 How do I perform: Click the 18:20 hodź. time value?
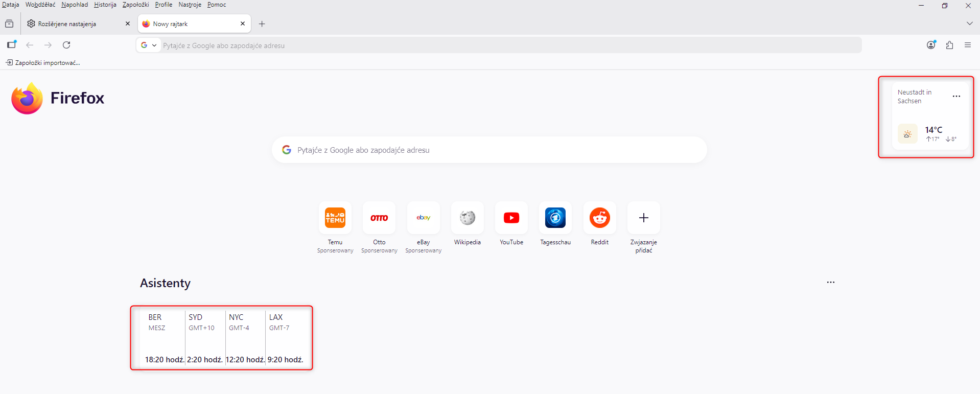pyautogui.click(x=165, y=360)
